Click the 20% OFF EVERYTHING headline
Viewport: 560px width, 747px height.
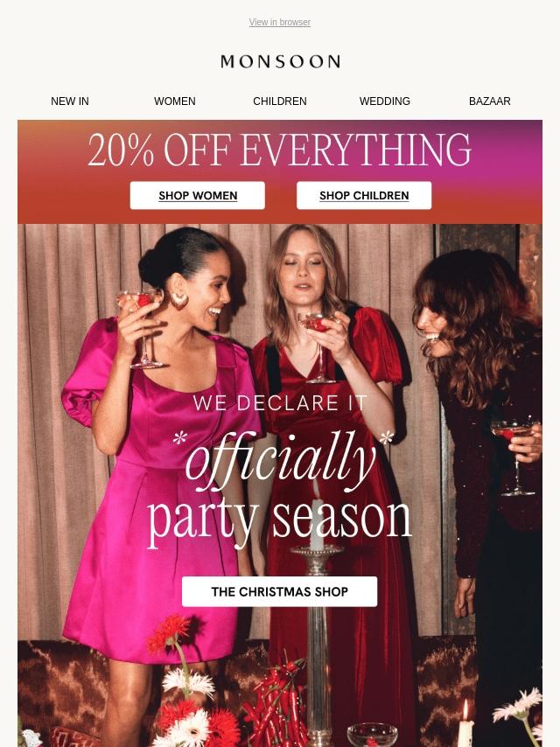coord(280,150)
